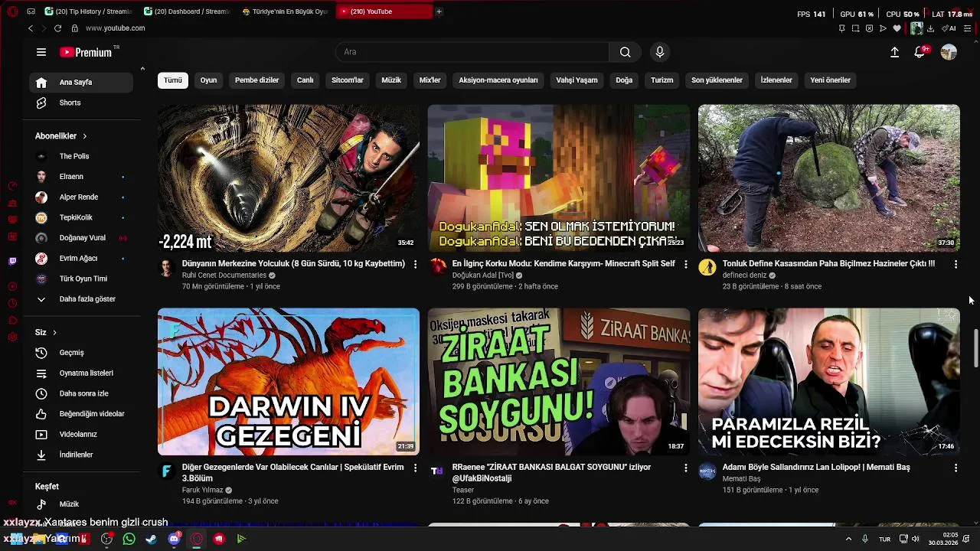
Task: Open options menu for Tonluk Define Kasasından video
Action: pos(955,264)
